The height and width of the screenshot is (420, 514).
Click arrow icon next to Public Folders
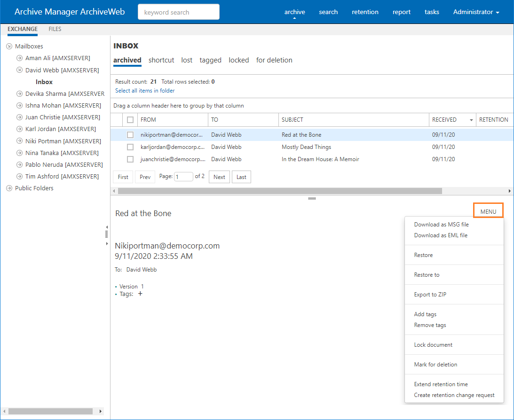(9, 188)
